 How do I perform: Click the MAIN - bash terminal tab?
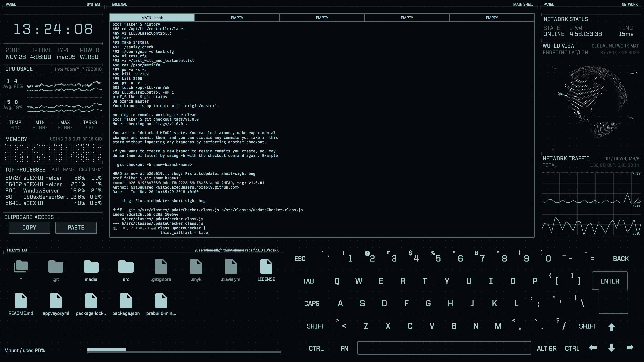(152, 18)
